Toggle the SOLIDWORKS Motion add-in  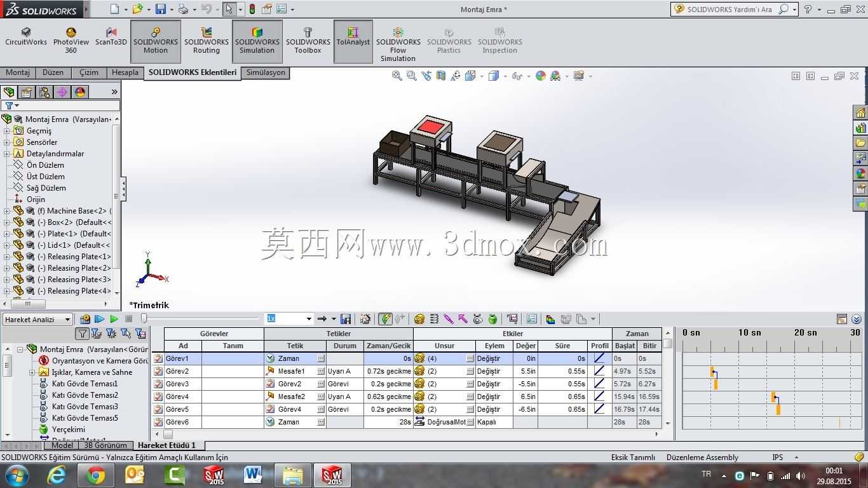[156, 41]
